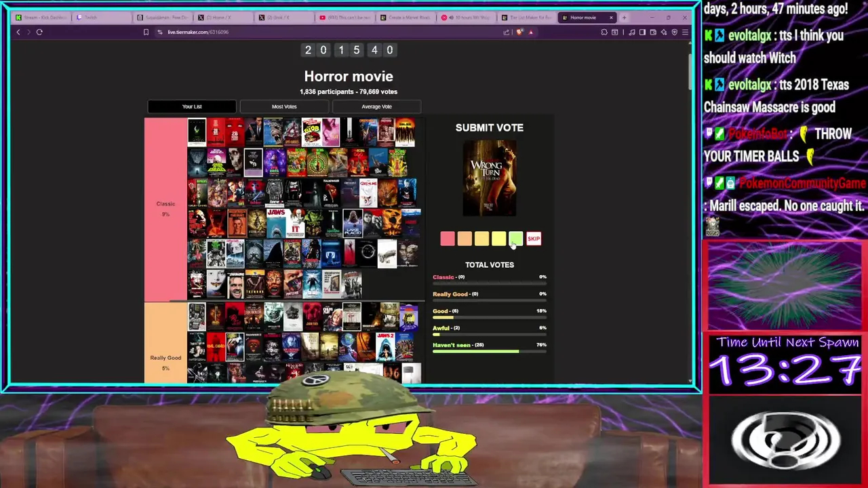Click the Horror movie page title
This screenshot has width=868, height=488.
[x=349, y=77]
